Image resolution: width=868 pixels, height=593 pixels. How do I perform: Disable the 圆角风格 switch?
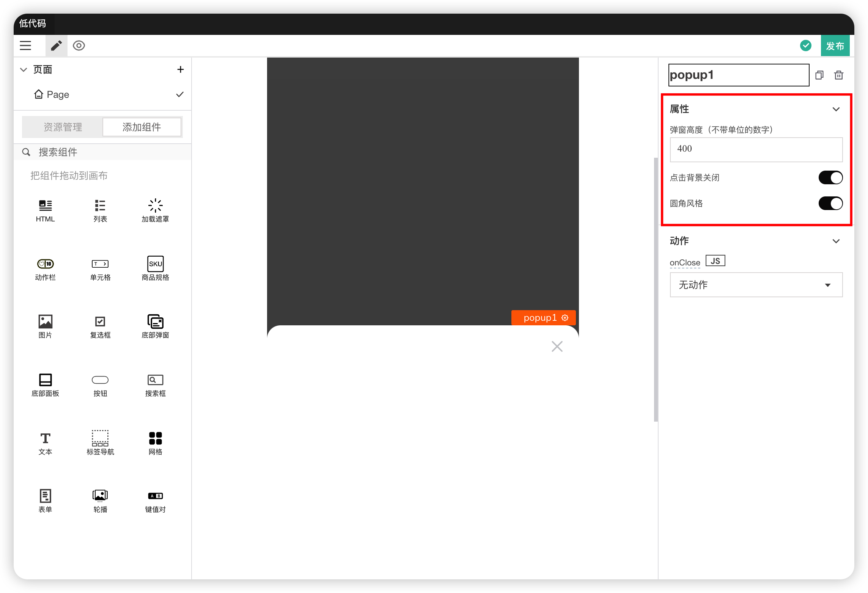[x=830, y=203]
